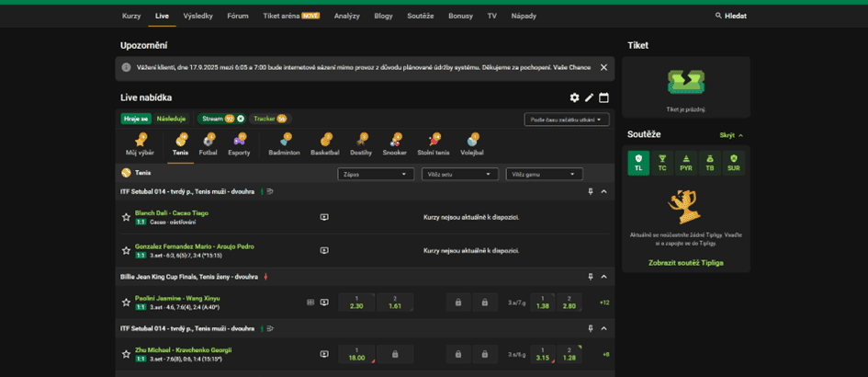The height and width of the screenshot is (377, 868).
Task: Toggle the Hraje se filter
Action: pyautogui.click(x=136, y=119)
